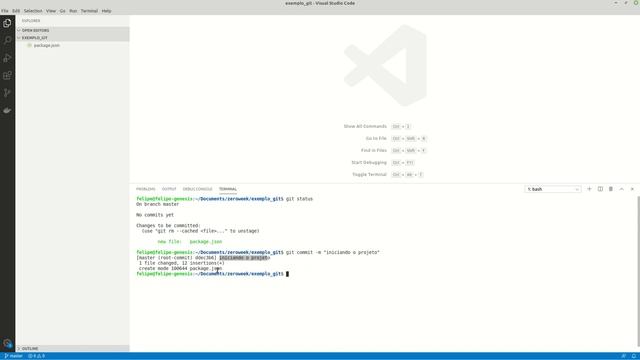
Task: Click 'Find in Files' hint text
Action: (373, 151)
